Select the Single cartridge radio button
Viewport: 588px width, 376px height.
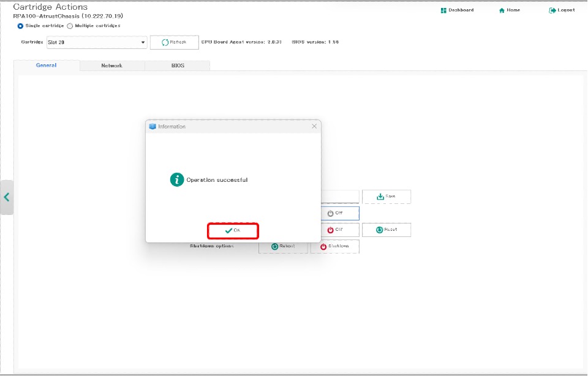coord(21,26)
